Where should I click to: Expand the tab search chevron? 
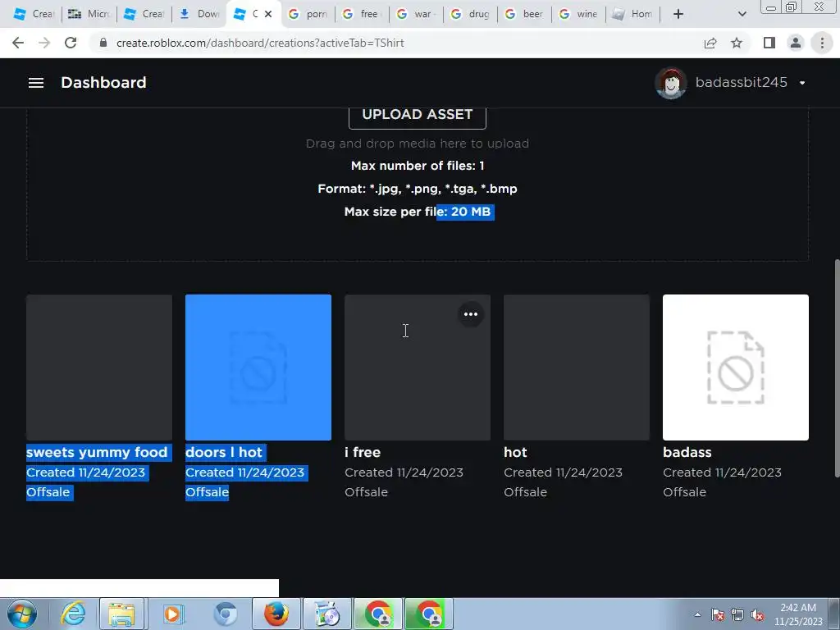[x=742, y=15]
